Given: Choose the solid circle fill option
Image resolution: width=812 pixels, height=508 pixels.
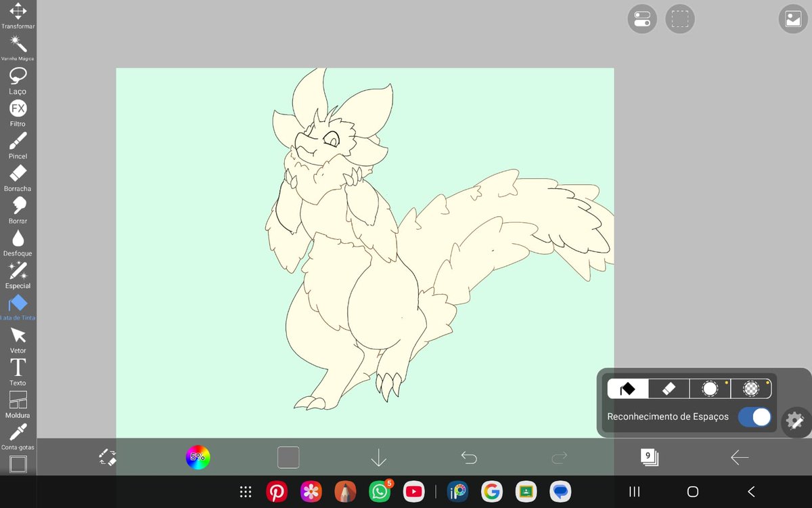Looking at the screenshot, I should coord(710,388).
